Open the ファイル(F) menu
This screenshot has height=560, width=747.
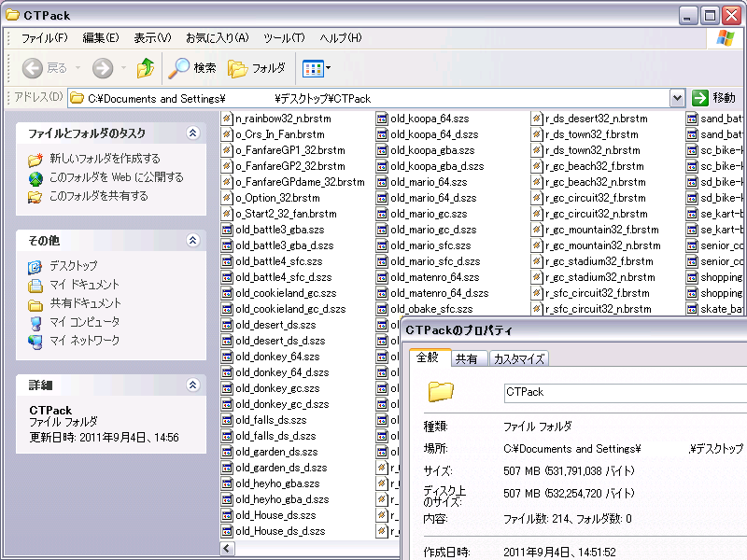pyautogui.click(x=44, y=38)
